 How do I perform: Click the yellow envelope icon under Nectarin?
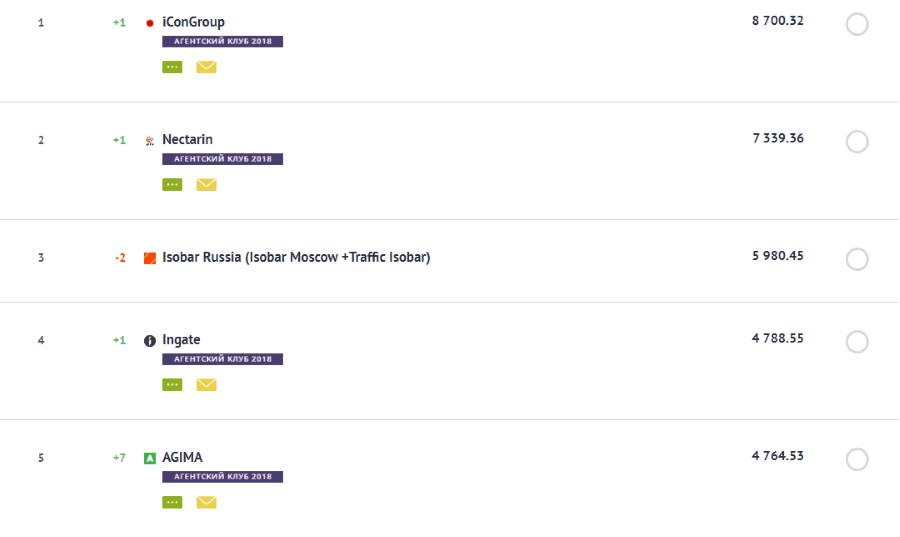click(x=206, y=184)
